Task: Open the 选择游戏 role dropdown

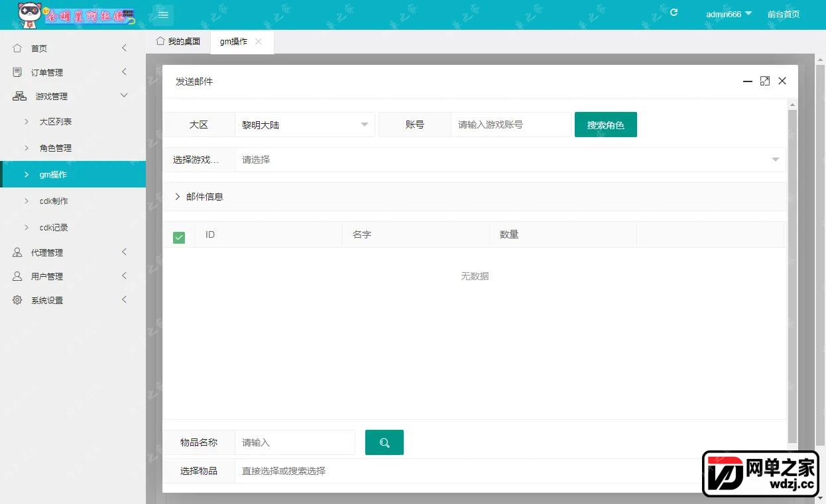Action: pyautogui.click(x=510, y=160)
